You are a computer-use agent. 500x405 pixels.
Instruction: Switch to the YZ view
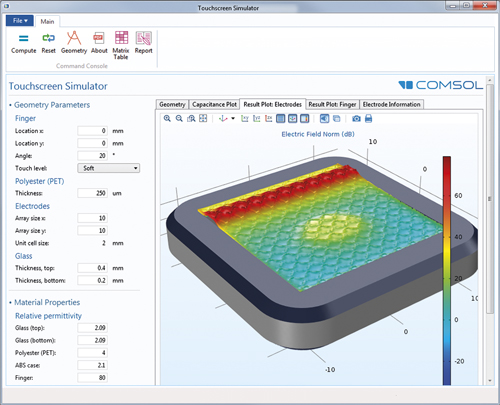click(x=257, y=118)
